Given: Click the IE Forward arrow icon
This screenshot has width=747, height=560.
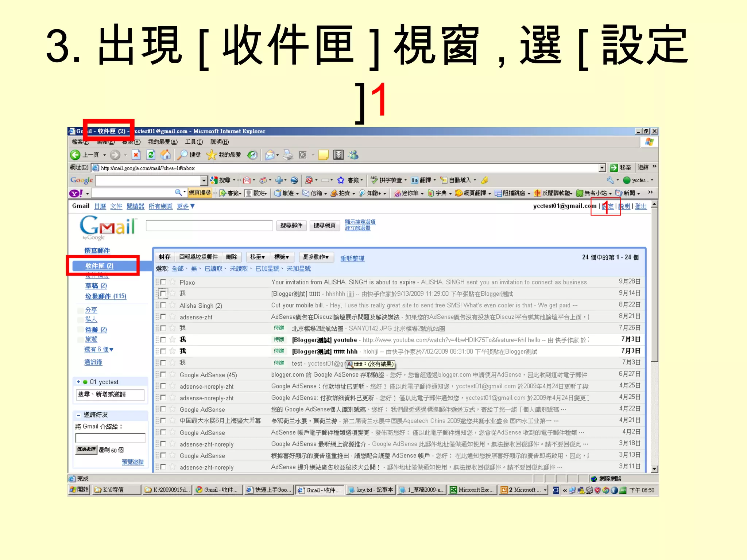Looking at the screenshot, I should coord(115,155).
